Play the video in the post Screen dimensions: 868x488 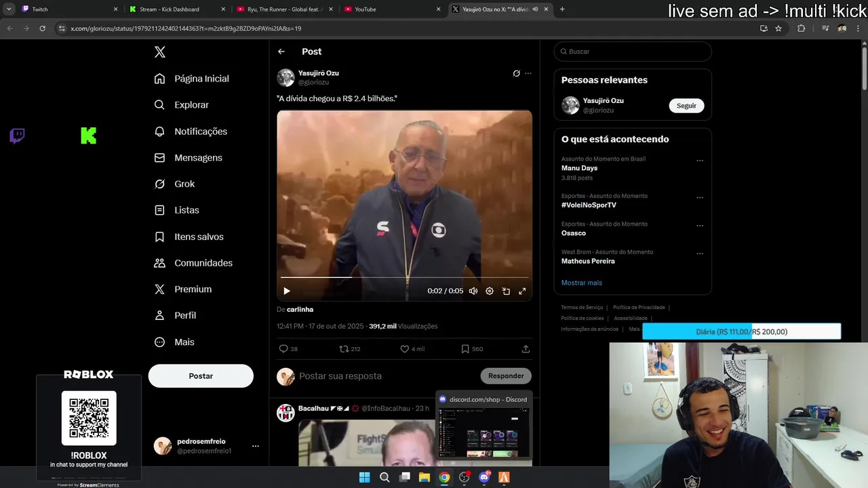pyautogui.click(x=287, y=291)
